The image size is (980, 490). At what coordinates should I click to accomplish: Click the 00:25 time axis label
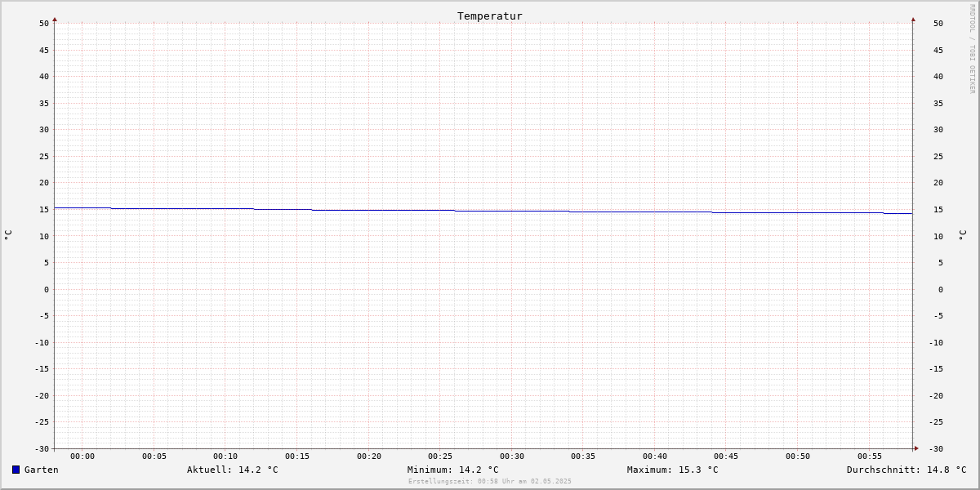click(x=440, y=457)
